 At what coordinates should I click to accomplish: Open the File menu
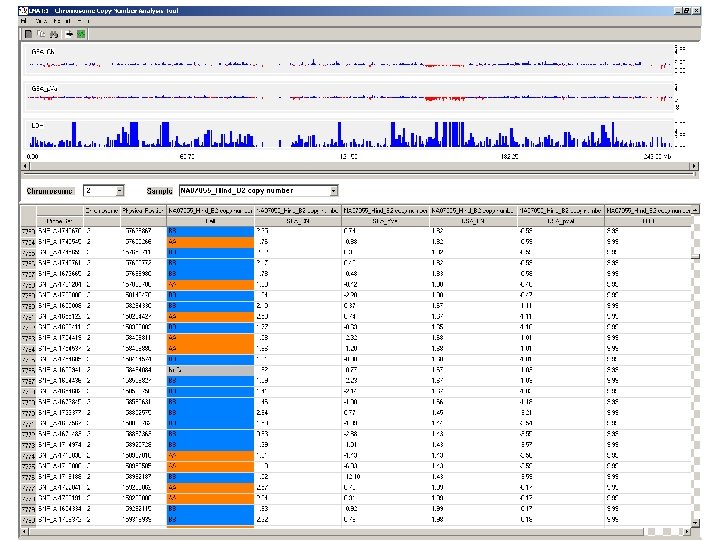(23, 21)
